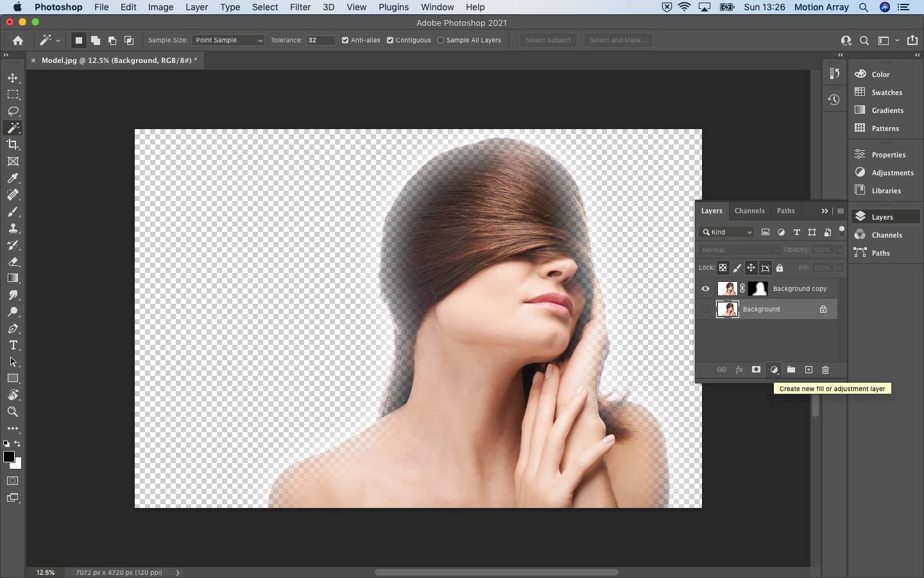Select the Zoom tool in toolbar

pos(13,412)
